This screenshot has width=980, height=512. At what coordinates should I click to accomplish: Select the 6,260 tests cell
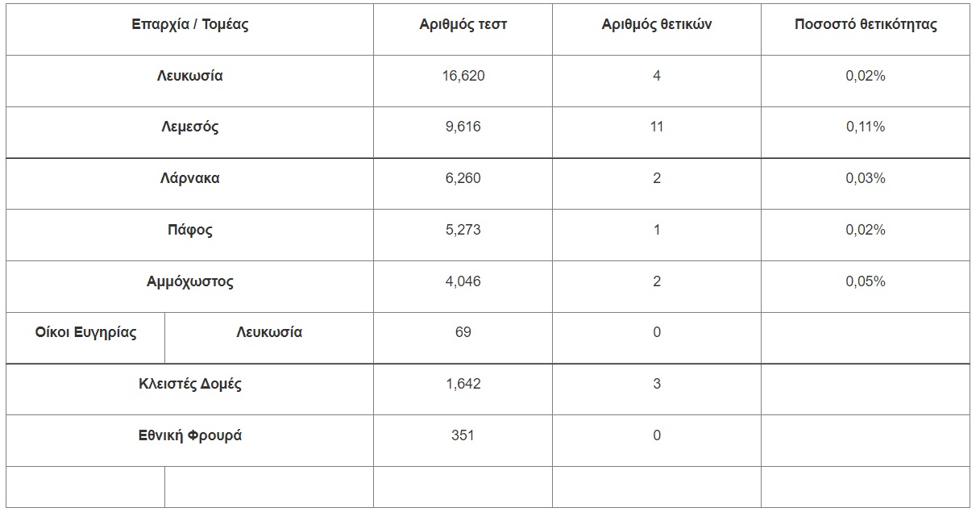pos(463,178)
